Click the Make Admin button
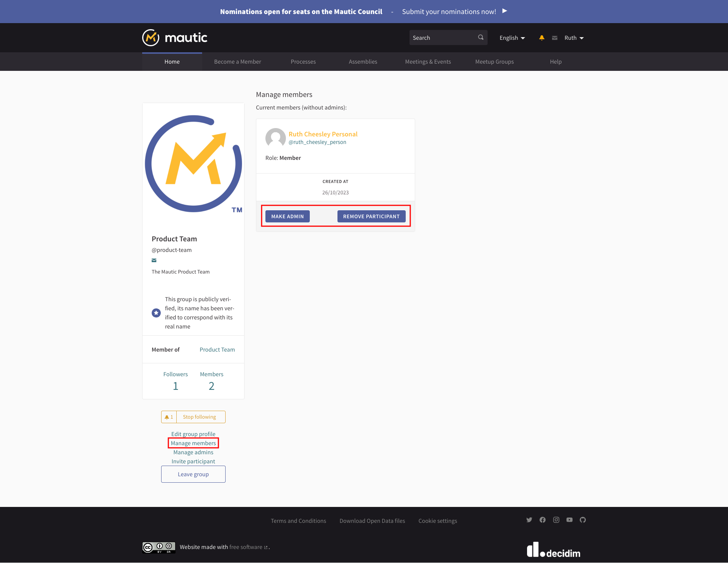The height and width of the screenshot is (563, 728). tap(287, 216)
